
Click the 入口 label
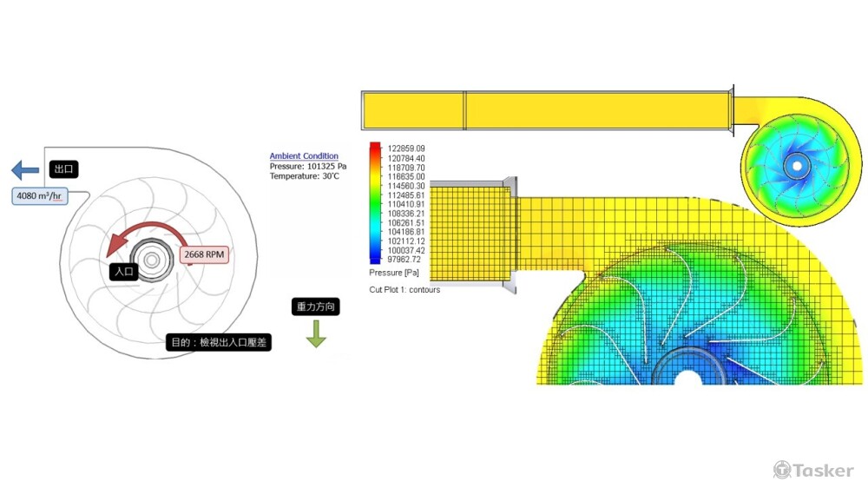123,272
